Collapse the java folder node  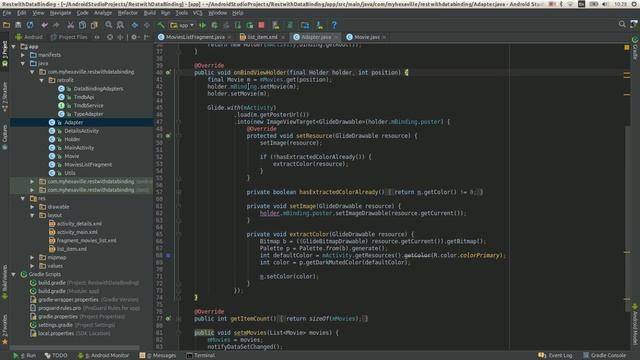(23, 64)
